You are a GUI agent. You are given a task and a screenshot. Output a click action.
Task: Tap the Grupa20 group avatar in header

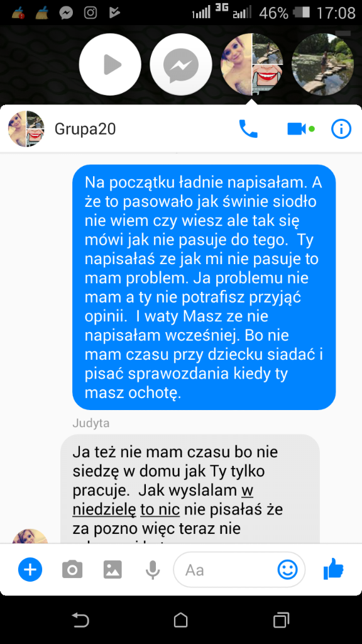pos(26,129)
